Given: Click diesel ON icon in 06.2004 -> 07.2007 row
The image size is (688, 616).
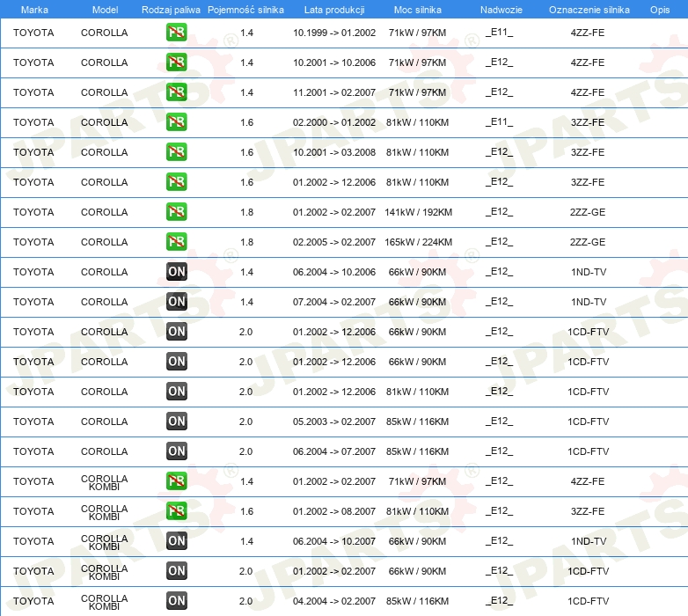Looking at the screenshot, I should 176,451.
